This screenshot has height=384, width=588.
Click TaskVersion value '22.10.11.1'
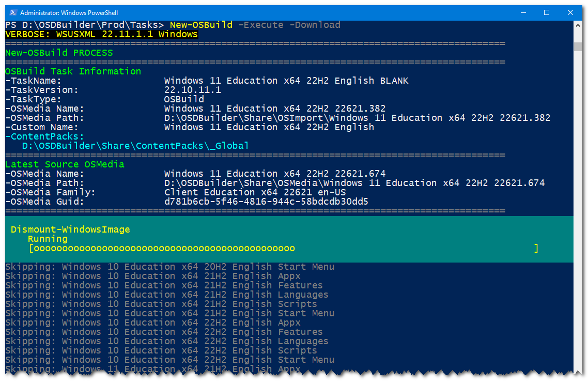tap(193, 90)
